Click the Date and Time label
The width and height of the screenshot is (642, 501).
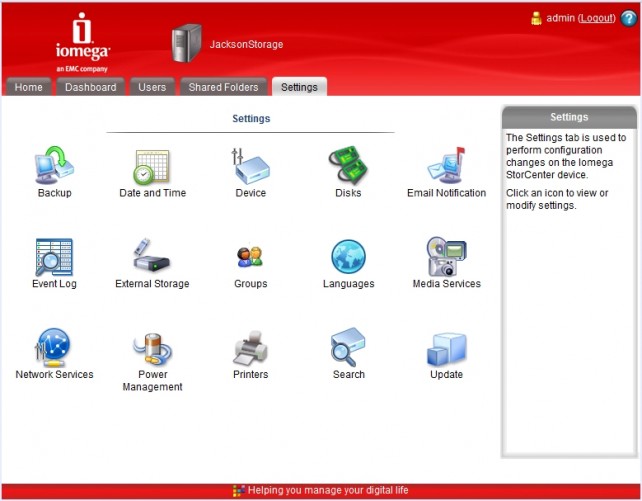click(152, 193)
